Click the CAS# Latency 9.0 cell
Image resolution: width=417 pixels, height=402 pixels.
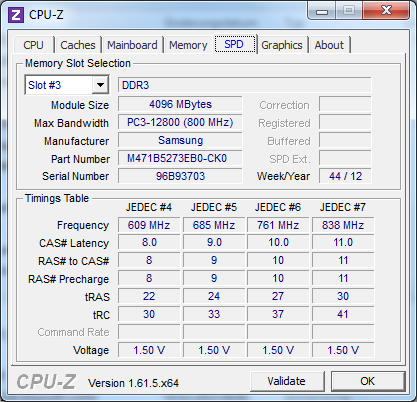[x=214, y=242]
